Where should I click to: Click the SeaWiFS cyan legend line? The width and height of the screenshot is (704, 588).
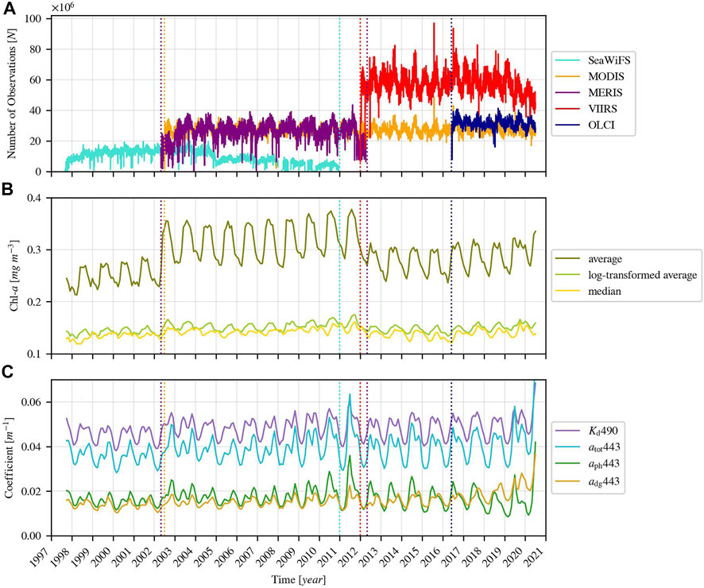[x=567, y=60]
